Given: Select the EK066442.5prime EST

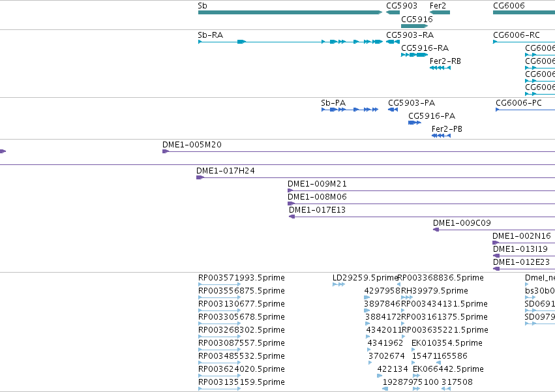Looking at the screenshot, I should [416, 375].
